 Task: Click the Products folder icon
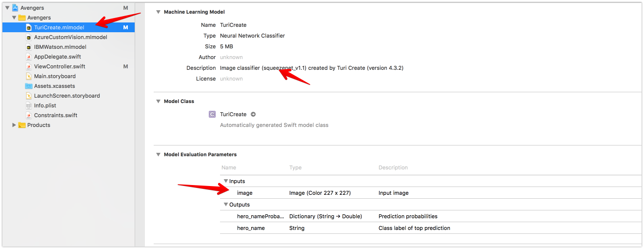point(22,125)
